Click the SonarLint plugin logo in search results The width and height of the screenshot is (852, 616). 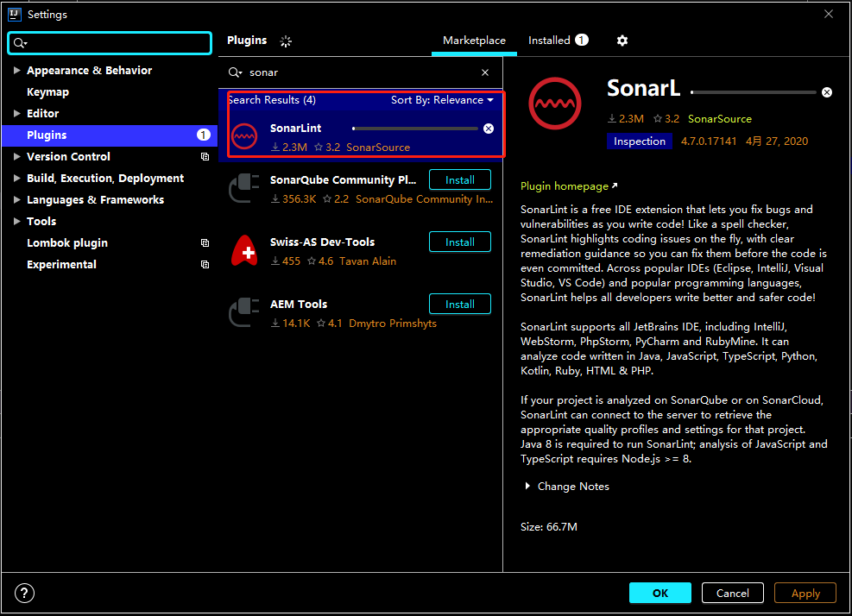(243, 138)
